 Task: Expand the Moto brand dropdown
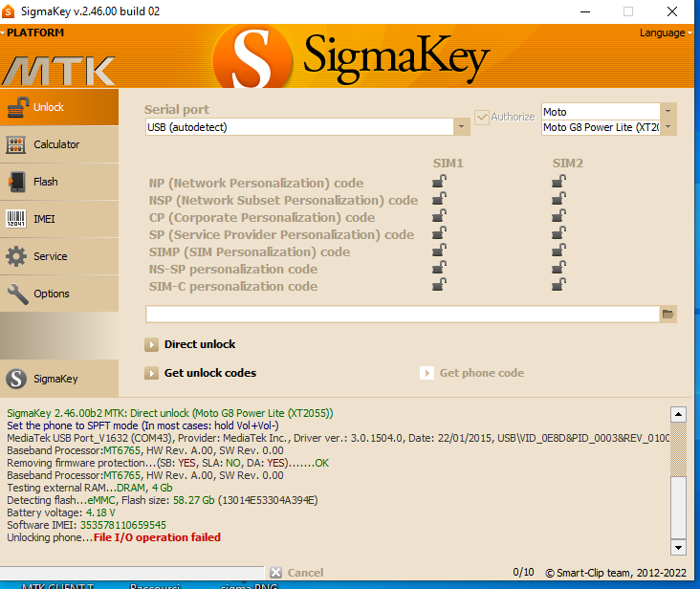coord(667,111)
